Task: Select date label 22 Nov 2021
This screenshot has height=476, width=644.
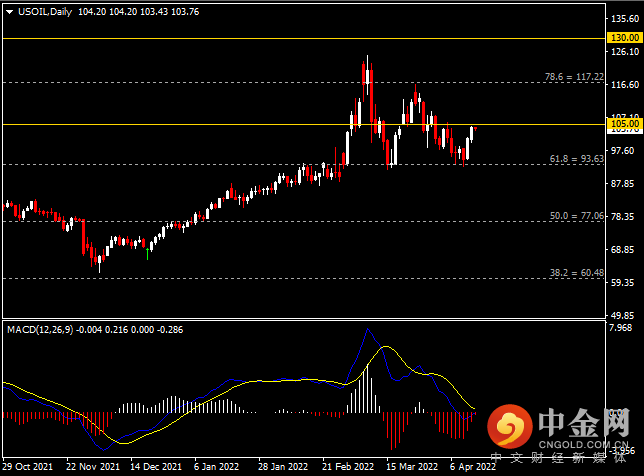Action: pyautogui.click(x=93, y=467)
